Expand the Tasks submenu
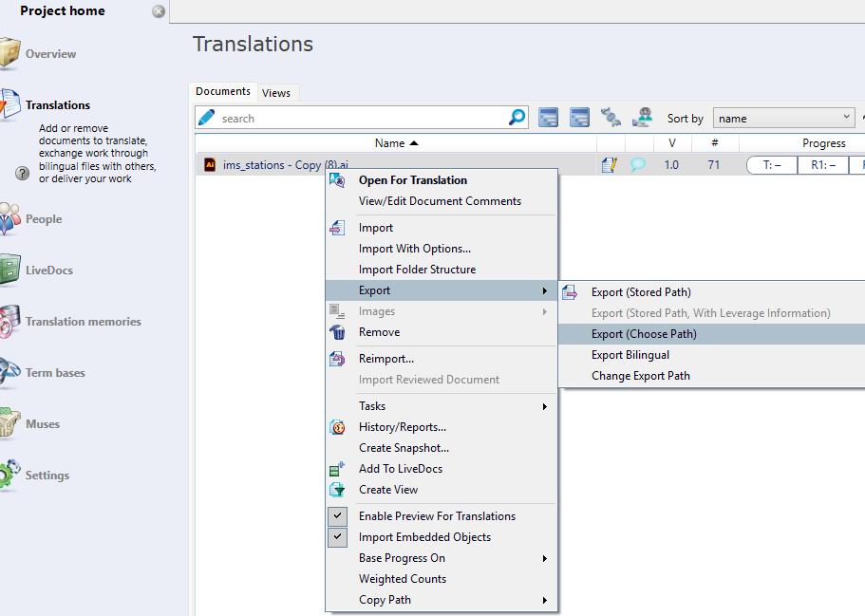This screenshot has width=865, height=616. (441, 406)
